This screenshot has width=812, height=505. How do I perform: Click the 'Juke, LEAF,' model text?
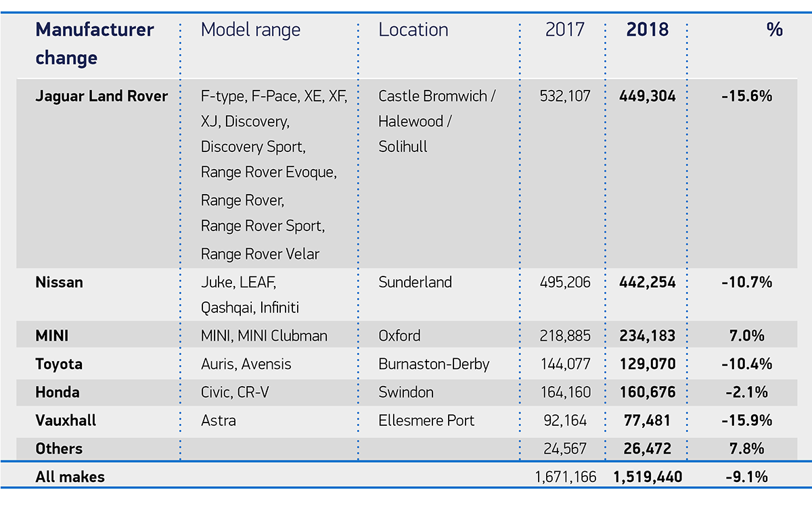pos(239,282)
